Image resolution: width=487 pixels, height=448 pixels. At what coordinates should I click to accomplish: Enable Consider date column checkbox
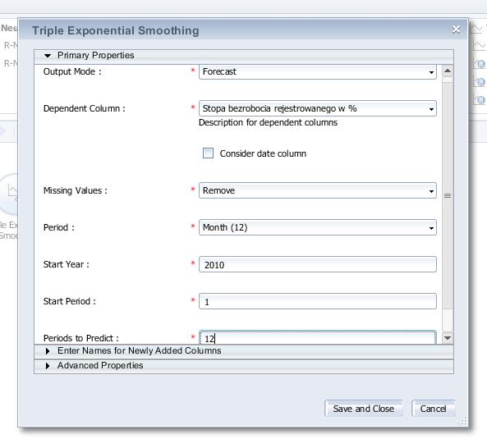tap(208, 153)
